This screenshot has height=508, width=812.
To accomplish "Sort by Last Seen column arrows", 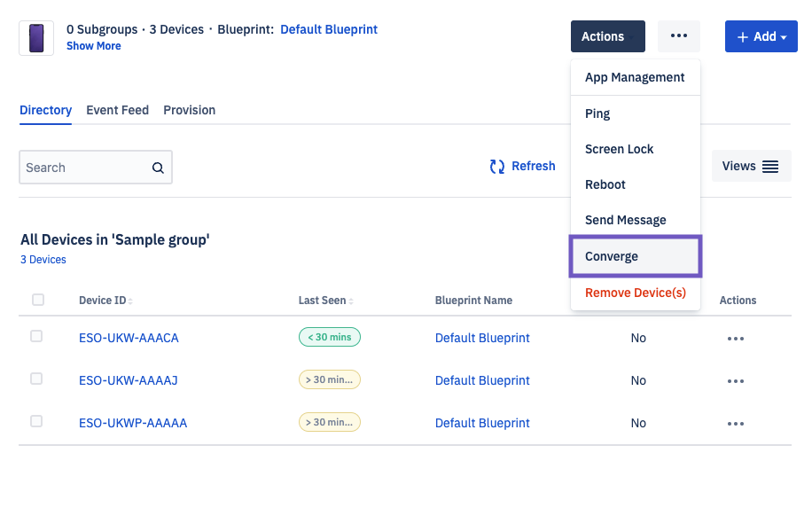I will 351,301.
